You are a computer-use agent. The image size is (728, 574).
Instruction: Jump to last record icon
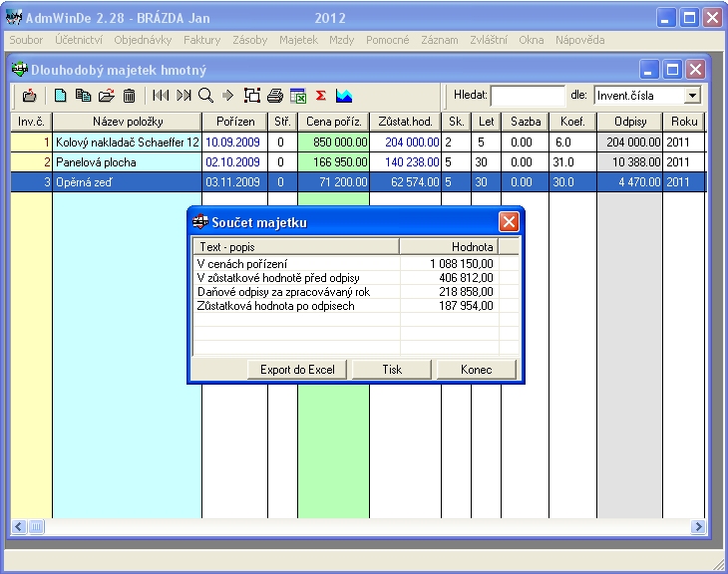(183, 96)
